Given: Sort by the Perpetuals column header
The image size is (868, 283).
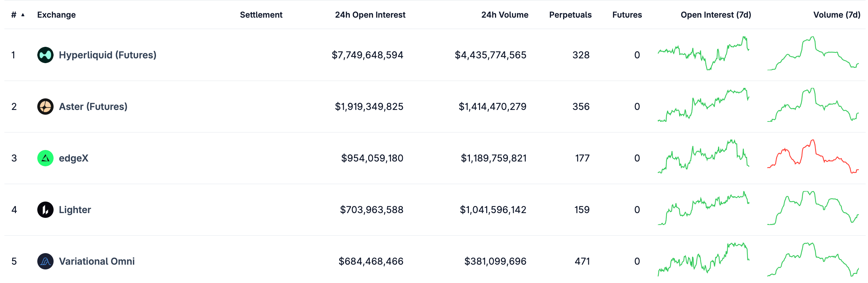Looking at the screenshot, I should 570,15.
